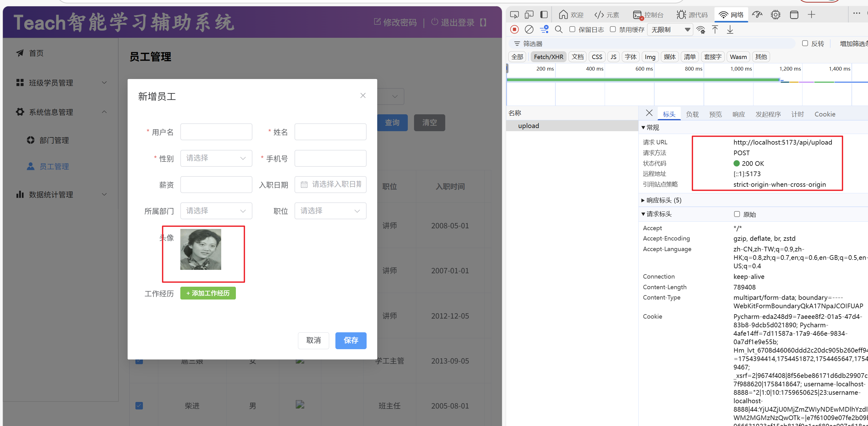This screenshot has width=868, height=426.
Task: Click the uploaded avatar photo thumbnail
Action: 201,249
